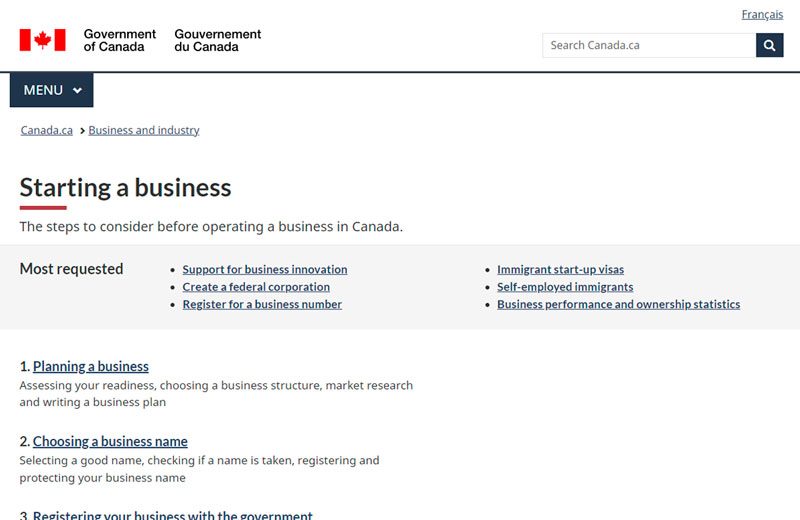The width and height of the screenshot is (800, 520).
Task: Open Registering your business with the government
Action: click(x=172, y=514)
